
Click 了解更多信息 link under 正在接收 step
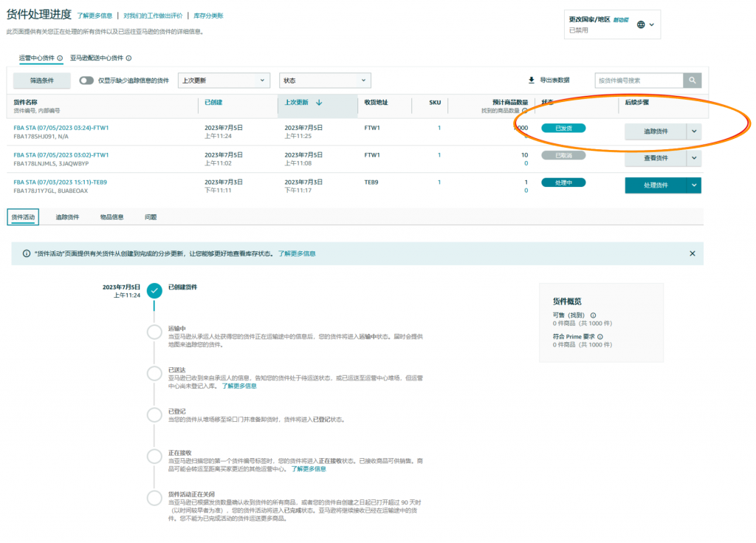click(309, 469)
